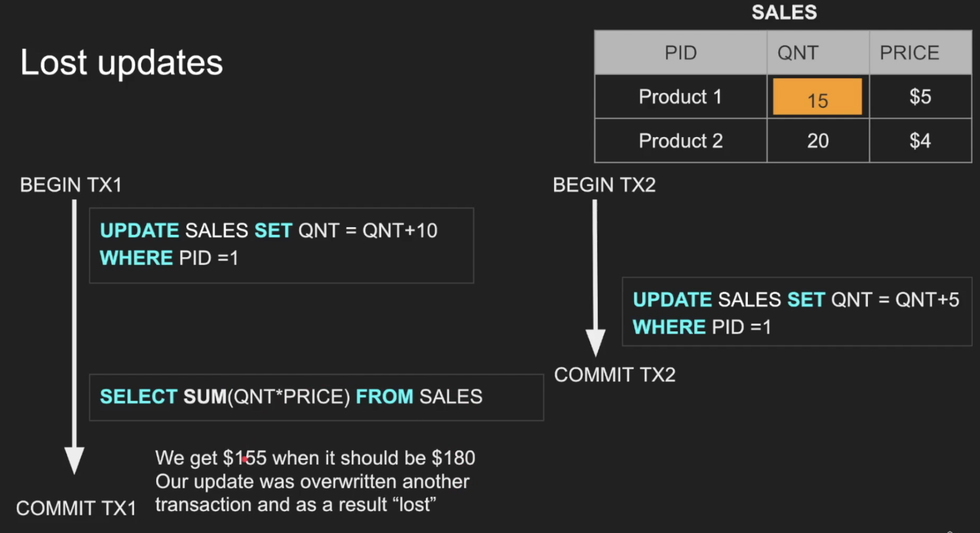
Task: Select the QNT+5 UPDATE statement box
Action: (x=797, y=312)
